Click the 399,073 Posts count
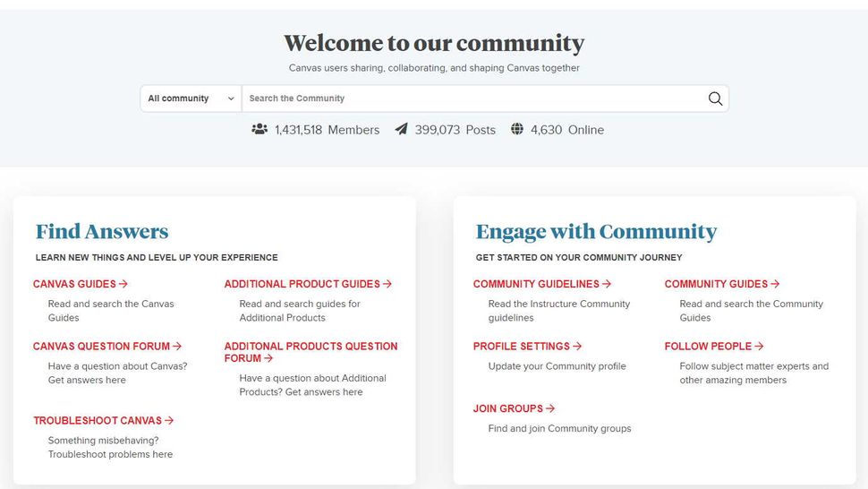 [455, 130]
